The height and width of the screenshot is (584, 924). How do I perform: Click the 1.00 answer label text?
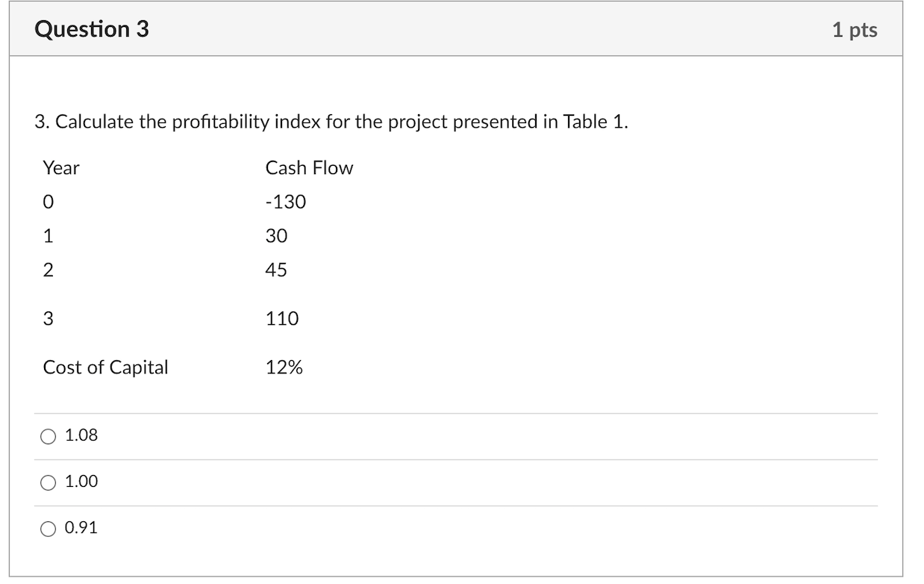pyautogui.click(x=81, y=482)
